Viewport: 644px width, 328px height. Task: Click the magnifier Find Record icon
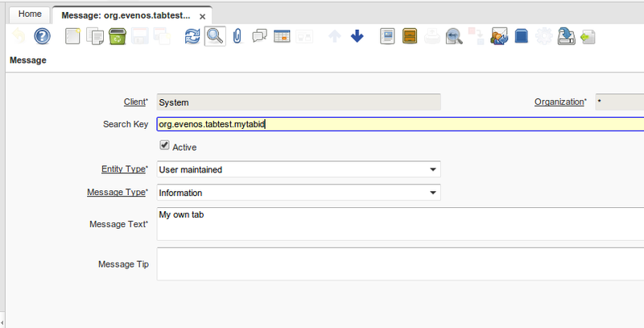click(x=214, y=36)
